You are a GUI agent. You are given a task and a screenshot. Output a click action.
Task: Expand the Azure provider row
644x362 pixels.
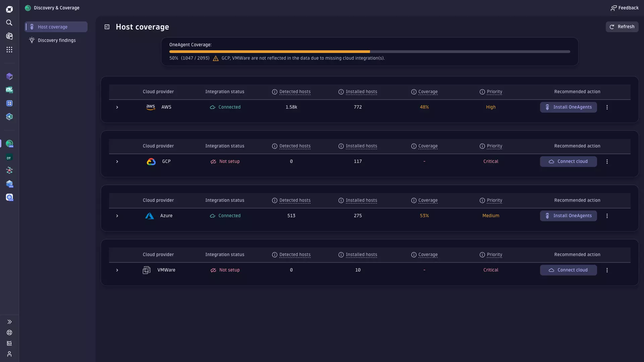pos(117,216)
